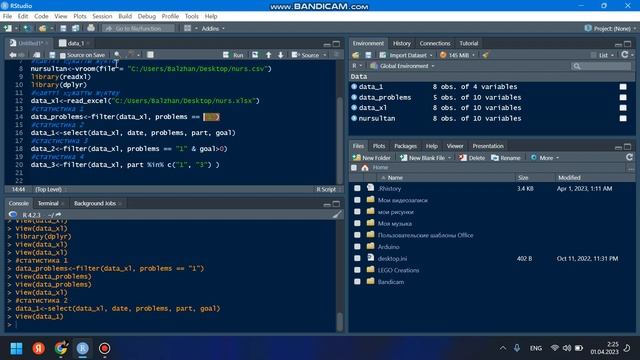Switch to the History tab
The height and width of the screenshot is (360, 640).
click(402, 43)
